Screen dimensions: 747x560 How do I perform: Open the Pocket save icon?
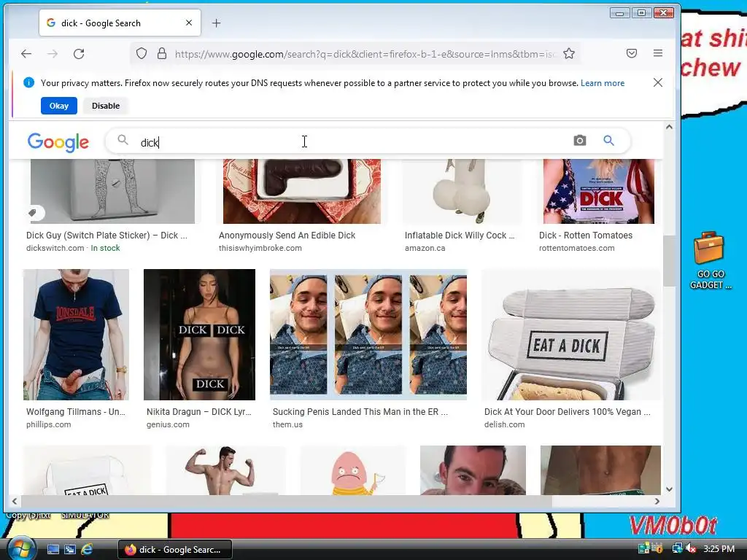point(632,53)
